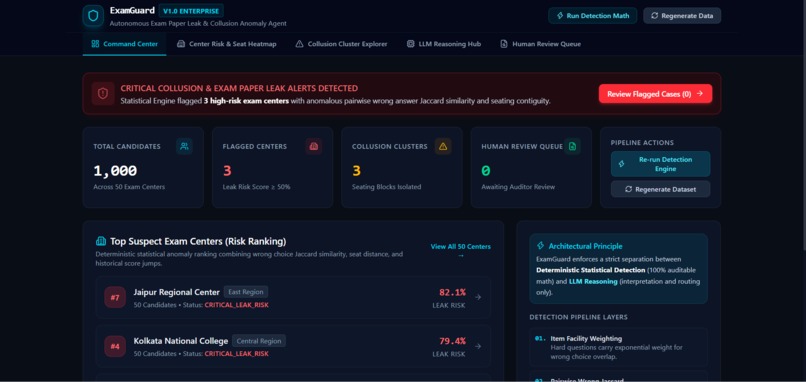Image resolution: width=806 pixels, height=382 pixels.
Task: Click the Flagged Centers building icon
Action: tap(314, 147)
